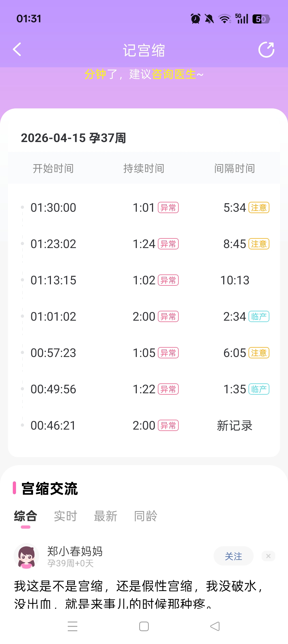Tap the share icon top right
Image resolution: width=288 pixels, height=644 pixels.
click(x=266, y=50)
